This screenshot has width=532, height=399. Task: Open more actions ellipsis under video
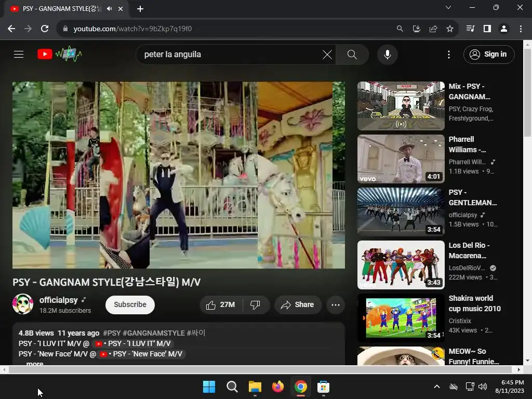pyautogui.click(x=336, y=304)
